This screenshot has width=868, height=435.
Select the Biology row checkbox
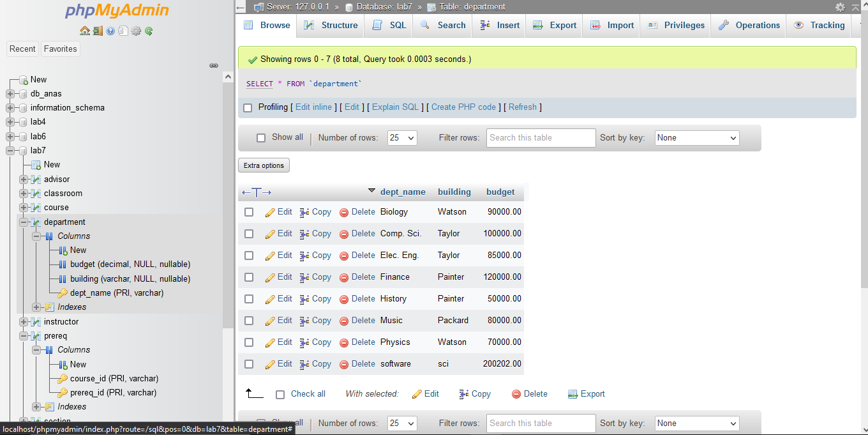coord(249,212)
